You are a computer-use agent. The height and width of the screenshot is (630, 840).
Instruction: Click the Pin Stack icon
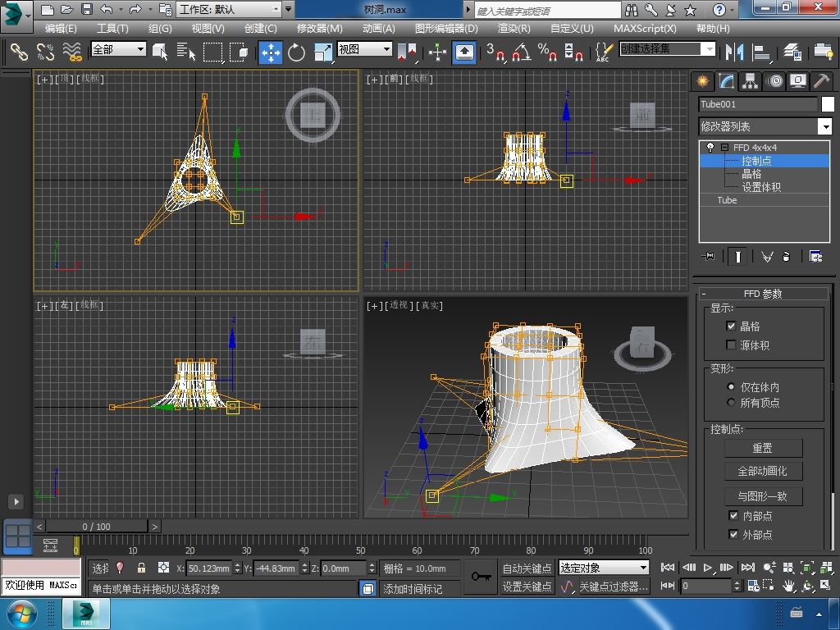(x=710, y=257)
